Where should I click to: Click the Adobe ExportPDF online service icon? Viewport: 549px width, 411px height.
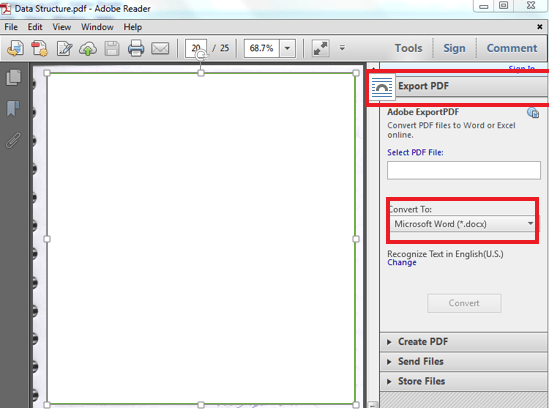click(533, 113)
